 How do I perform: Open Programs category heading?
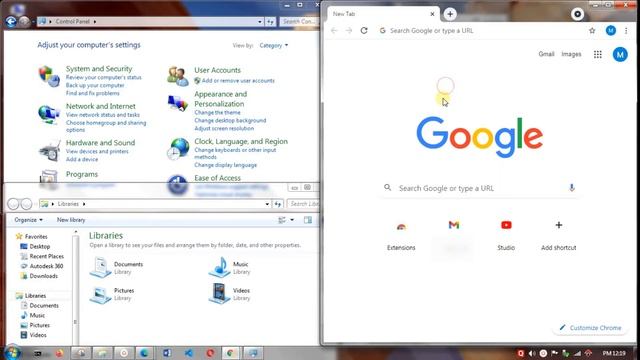(82, 174)
